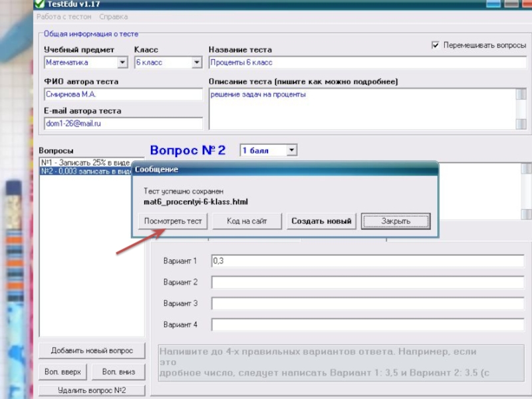Click the Создать новый button
Viewport: 532px width, 399px height.
click(321, 221)
